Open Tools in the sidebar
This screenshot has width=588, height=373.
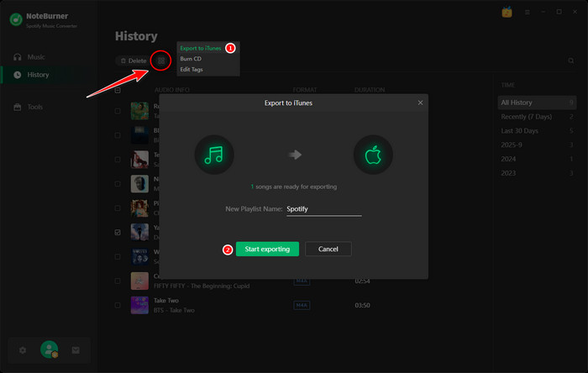(x=34, y=107)
